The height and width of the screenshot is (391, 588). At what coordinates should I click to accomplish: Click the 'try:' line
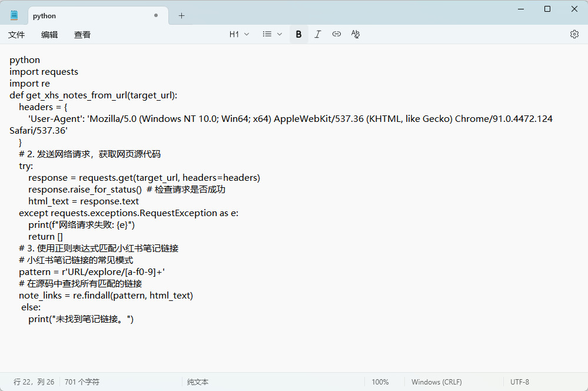tap(26, 166)
